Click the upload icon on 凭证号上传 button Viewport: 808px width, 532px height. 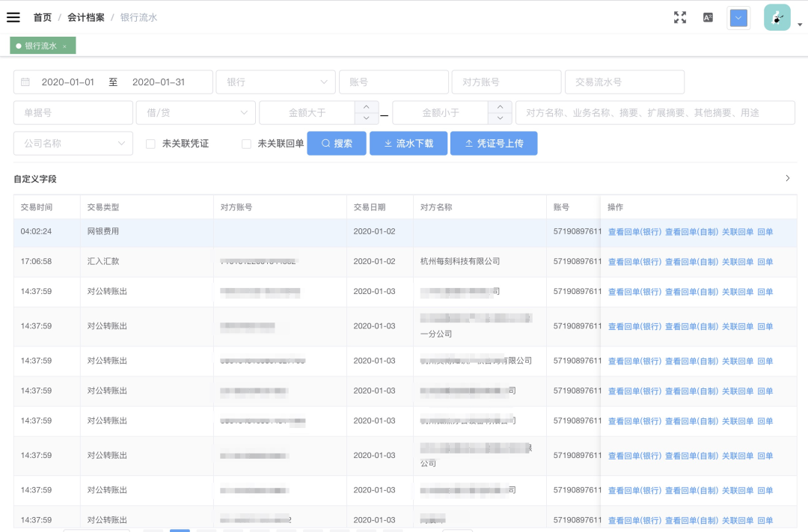(x=468, y=143)
